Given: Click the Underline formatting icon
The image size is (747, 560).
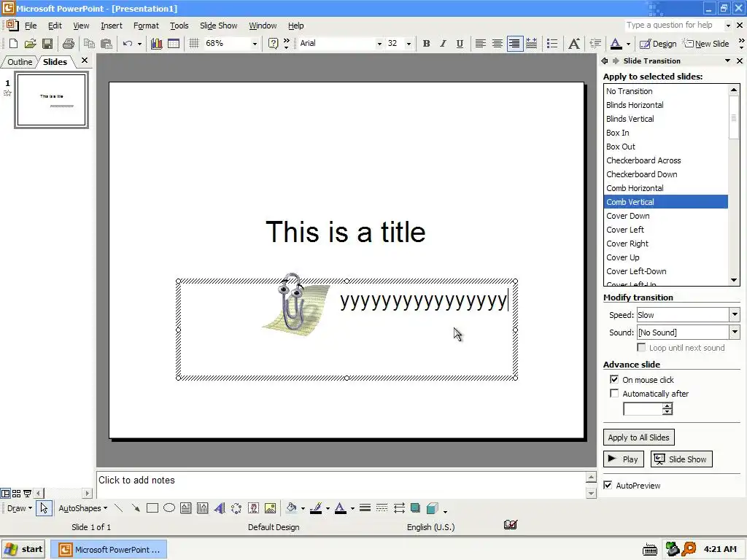Looking at the screenshot, I should (x=460, y=43).
